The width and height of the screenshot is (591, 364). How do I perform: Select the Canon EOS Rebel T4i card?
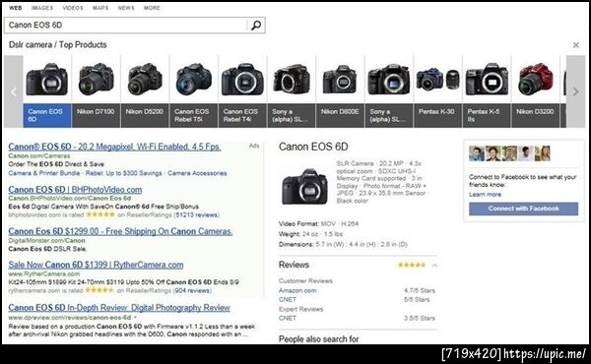[242, 91]
